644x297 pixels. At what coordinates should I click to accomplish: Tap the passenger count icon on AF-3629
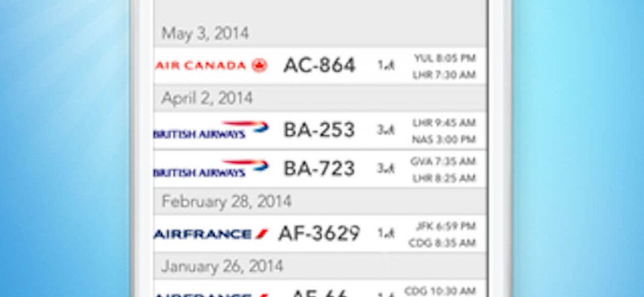pos(386,234)
